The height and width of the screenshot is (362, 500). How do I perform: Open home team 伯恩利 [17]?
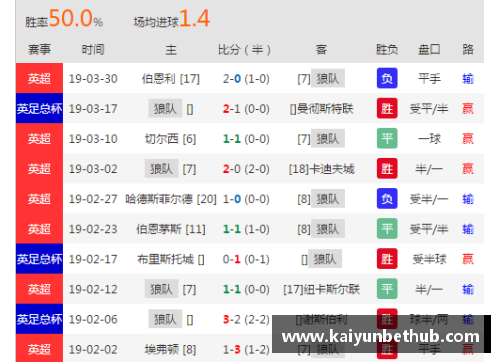[x=171, y=79]
